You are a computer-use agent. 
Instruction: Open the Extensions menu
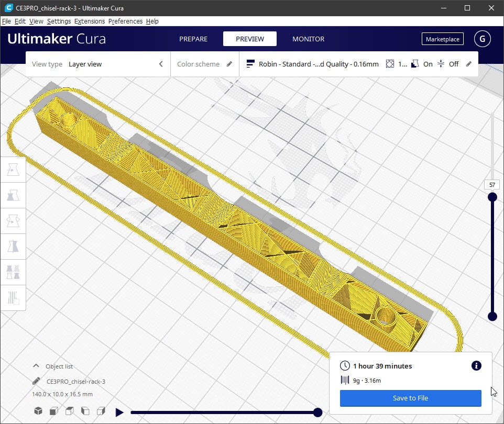[x=90, y=21]
